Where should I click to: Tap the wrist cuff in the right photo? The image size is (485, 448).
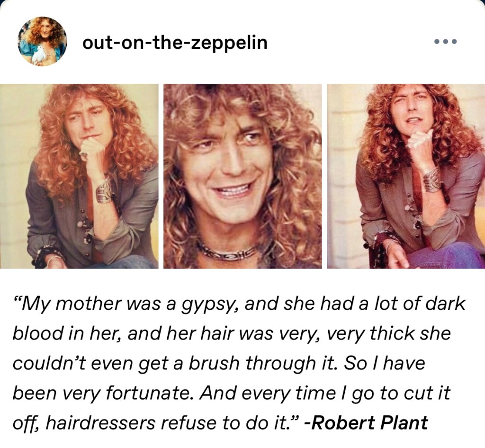click(431, 180)
